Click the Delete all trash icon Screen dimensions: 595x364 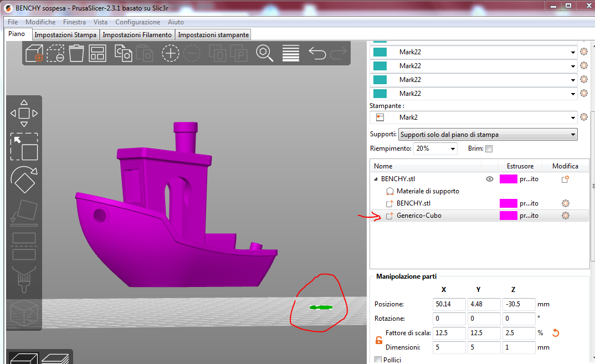(x=76, y=53)
